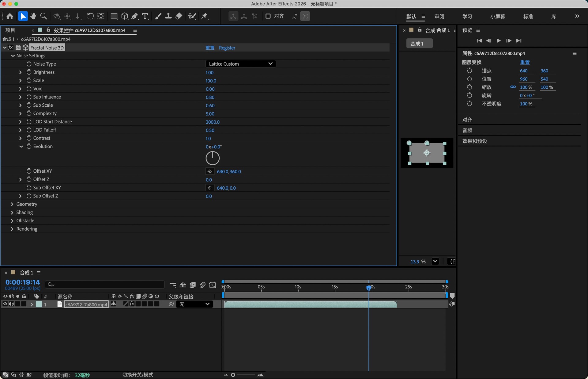The width and height of the screenshot is (588, 379).
Task: Reset Fractal Noise 3D with 重置
Action: coord(210,48)
